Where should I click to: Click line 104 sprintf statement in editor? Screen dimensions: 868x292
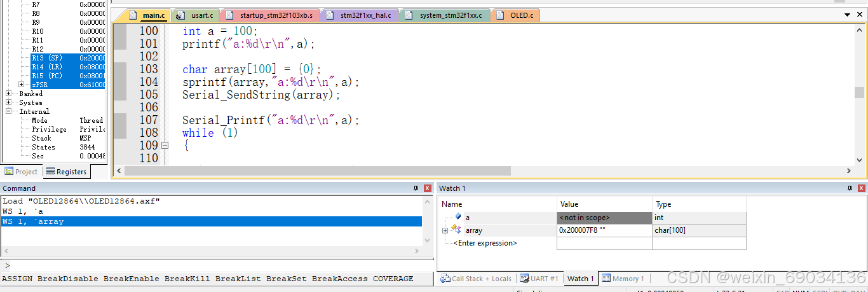(271, 81)
